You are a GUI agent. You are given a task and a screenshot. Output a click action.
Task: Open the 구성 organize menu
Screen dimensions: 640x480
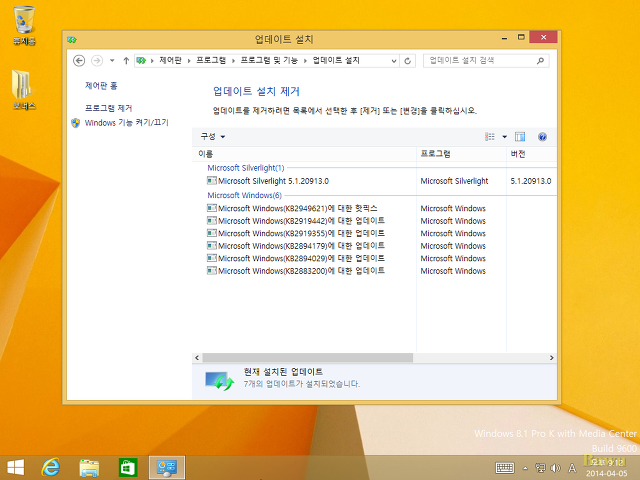coord(212,137)
